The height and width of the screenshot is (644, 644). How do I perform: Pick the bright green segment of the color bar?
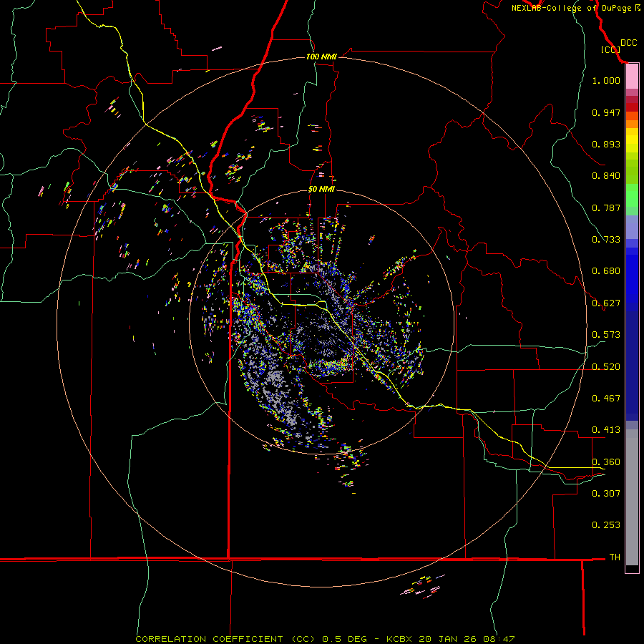click(x=632, y=195)
